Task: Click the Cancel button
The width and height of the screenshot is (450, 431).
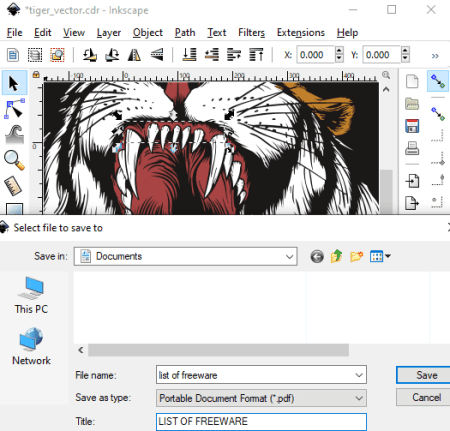Action: pos(423,397)
